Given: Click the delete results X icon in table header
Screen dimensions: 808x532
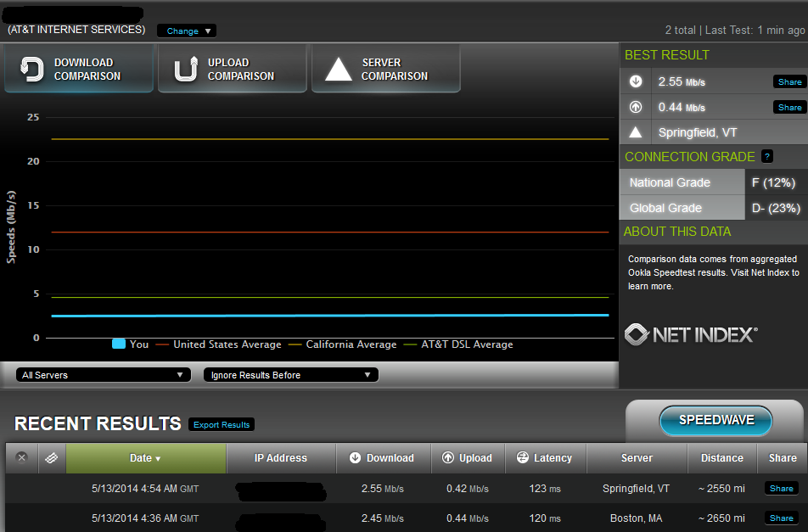Looking at the screenshot, I should tap(22, 457).
